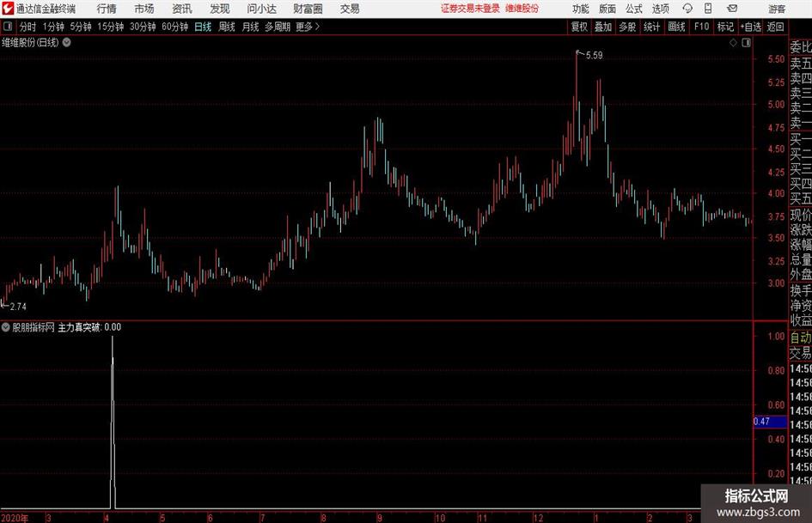Click the 画线 draw line button

point(676,27)
